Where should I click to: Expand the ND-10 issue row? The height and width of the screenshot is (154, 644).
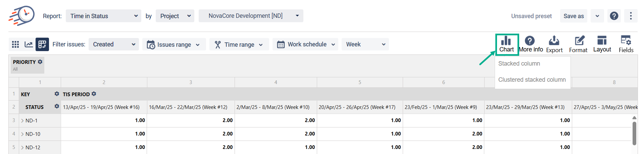(22, 134)
